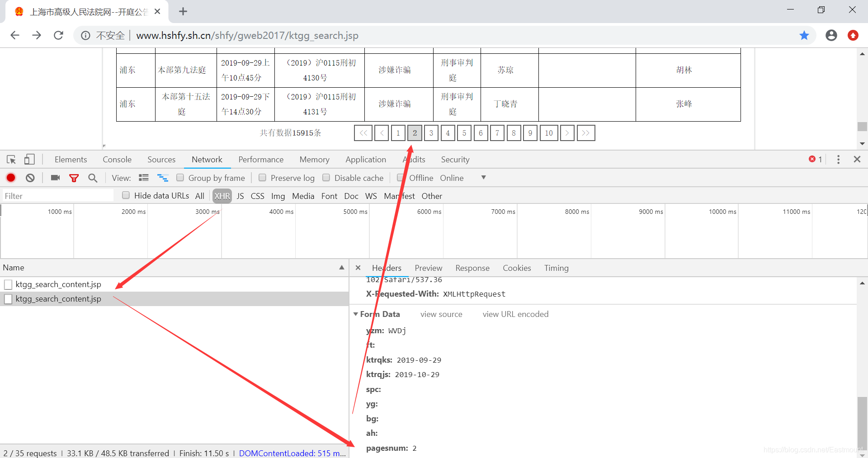868x458 pixels.
Task: Show the Preview tab of request
Action: pos(429,268)
